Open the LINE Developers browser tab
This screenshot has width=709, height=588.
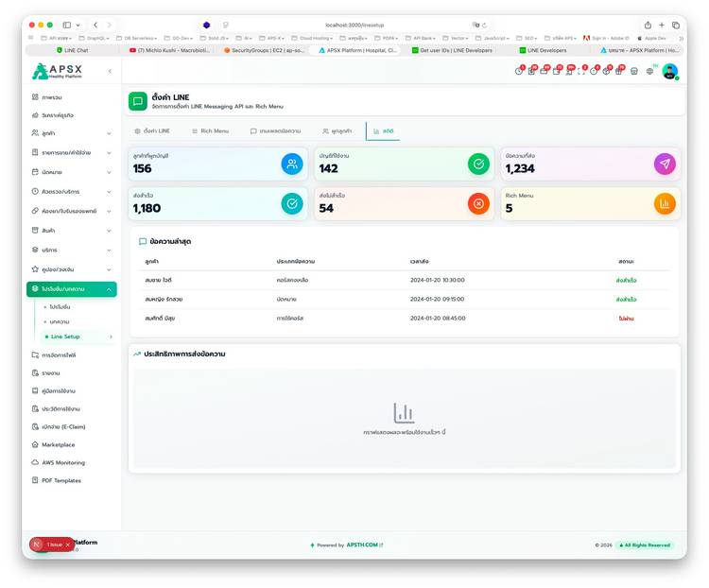(x=545, y=50)
